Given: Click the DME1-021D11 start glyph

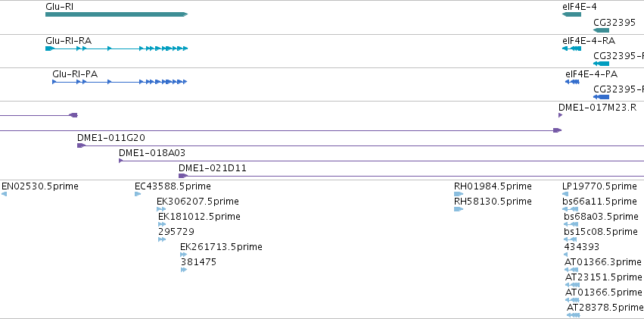Looking at the screenshot, I should pyautogui.click(x=183, y=176).
